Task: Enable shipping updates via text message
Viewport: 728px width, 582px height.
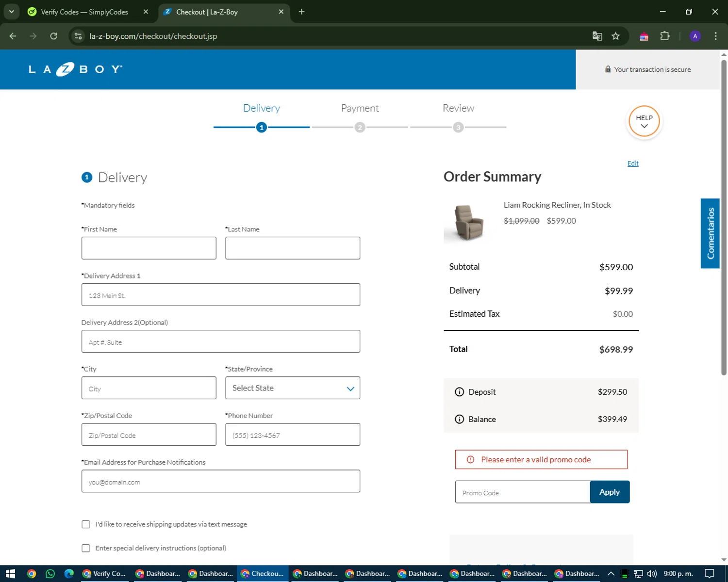Action: 86,524
